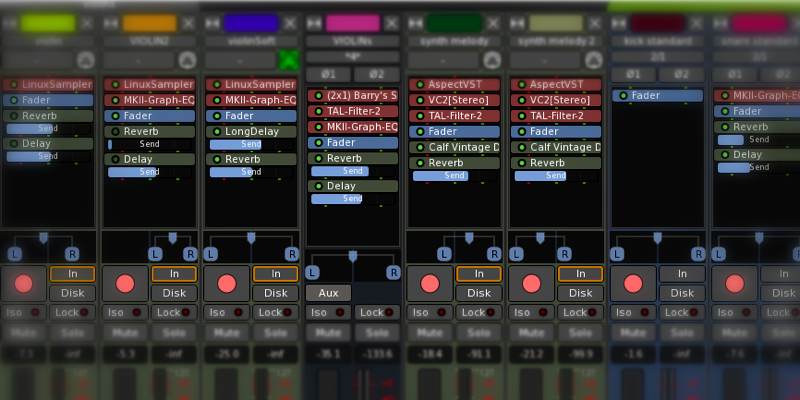The height and width of the screenshot is (400, 800).
Task: Set Disk monitoring on synth melody 2 strip
Action: pos(580,293)
